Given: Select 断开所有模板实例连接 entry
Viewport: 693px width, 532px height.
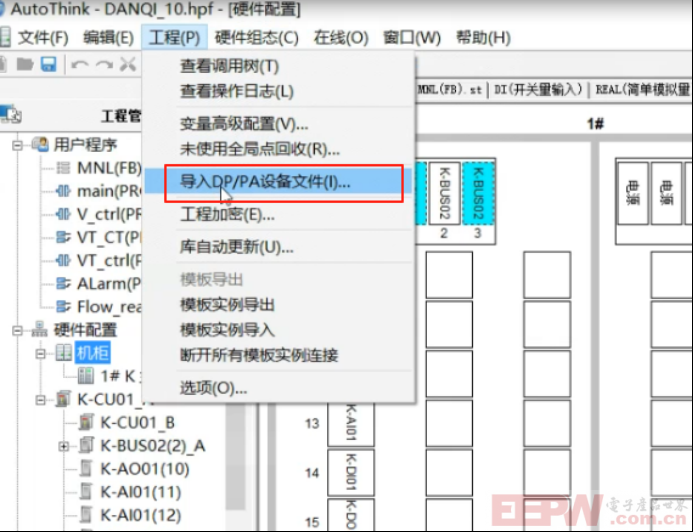Looking at the screenshot, I should pos(259,355).
